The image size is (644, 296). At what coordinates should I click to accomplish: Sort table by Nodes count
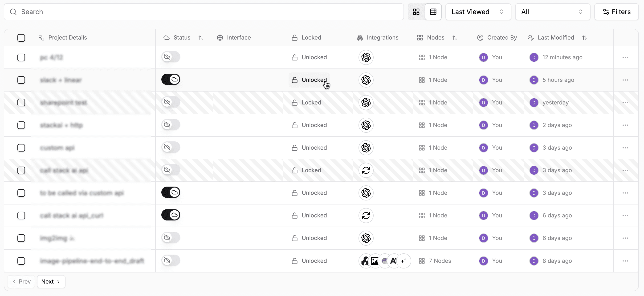coord(455,38)
